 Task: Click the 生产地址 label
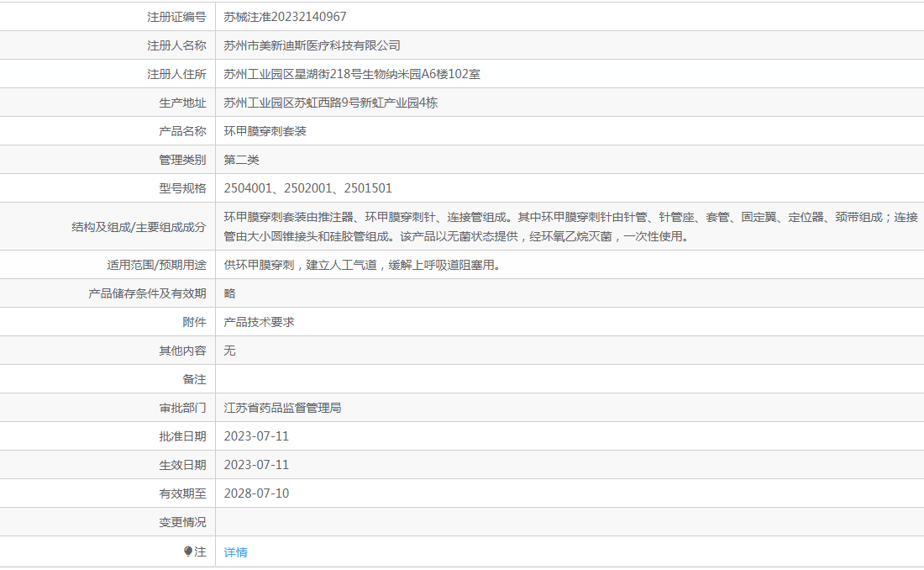182,103
